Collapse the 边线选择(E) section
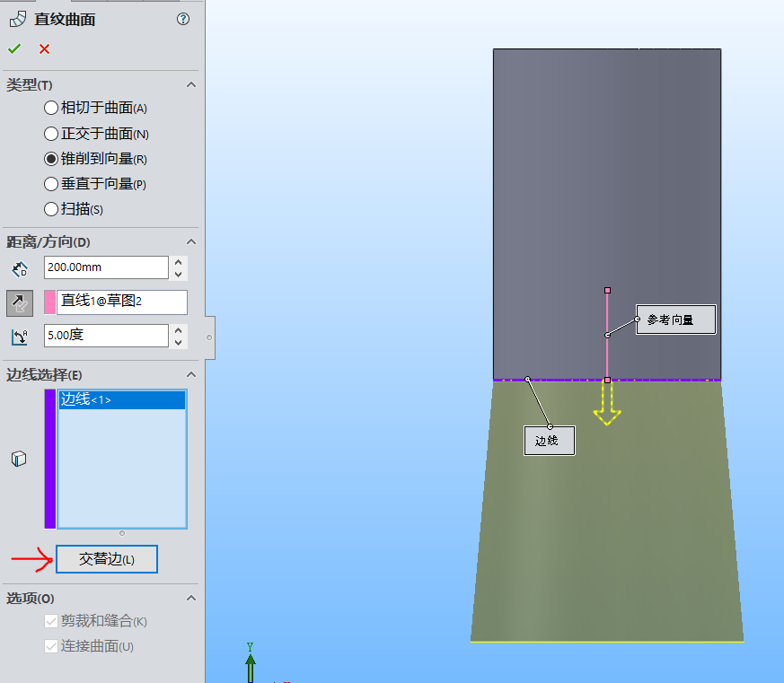 (191, 375)
